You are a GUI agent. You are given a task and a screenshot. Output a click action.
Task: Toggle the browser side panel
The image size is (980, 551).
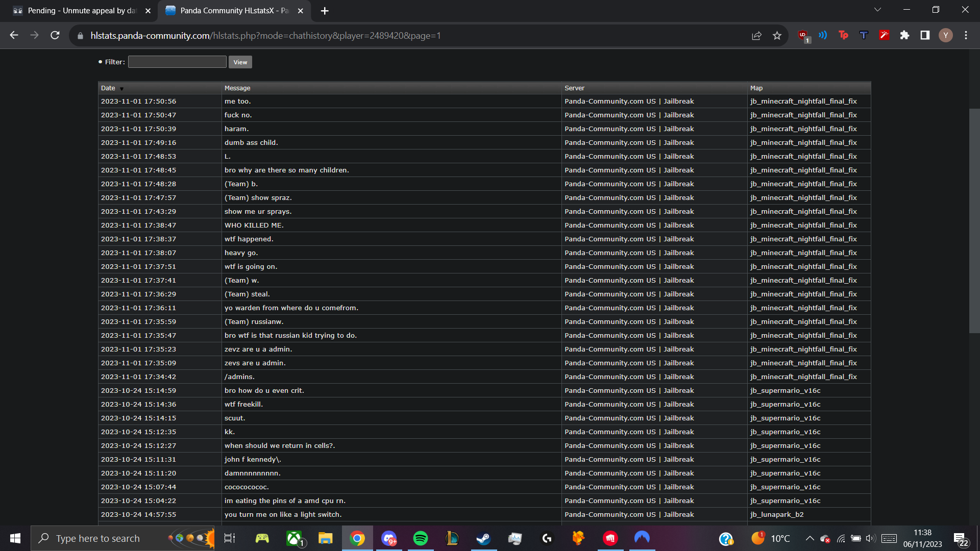[x=925, y=35]
